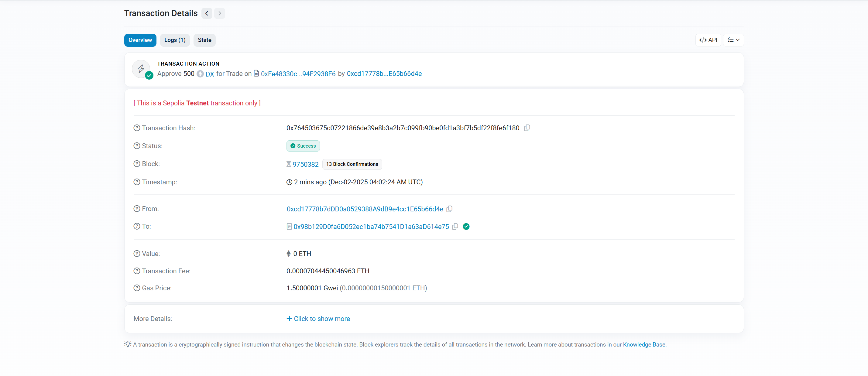This screenshot has width=868, height=376.
Task: Open the DX token link
Action: tap(210, 74)
